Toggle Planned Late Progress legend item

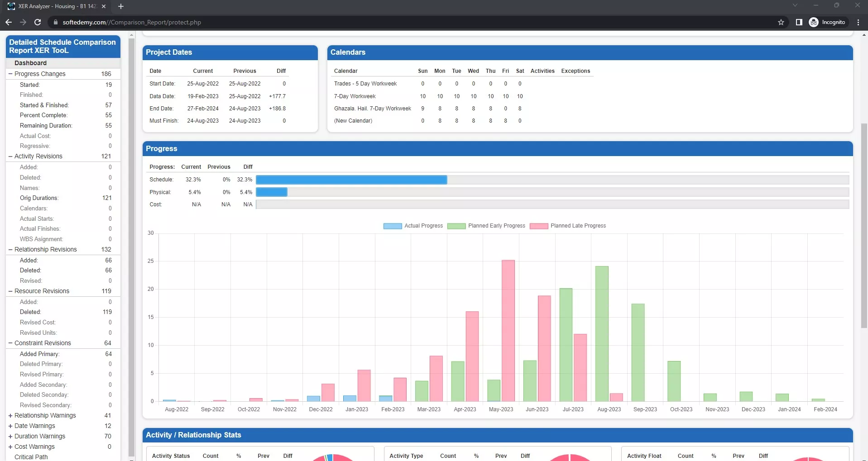pyautogui.click(x=568, y=226)
